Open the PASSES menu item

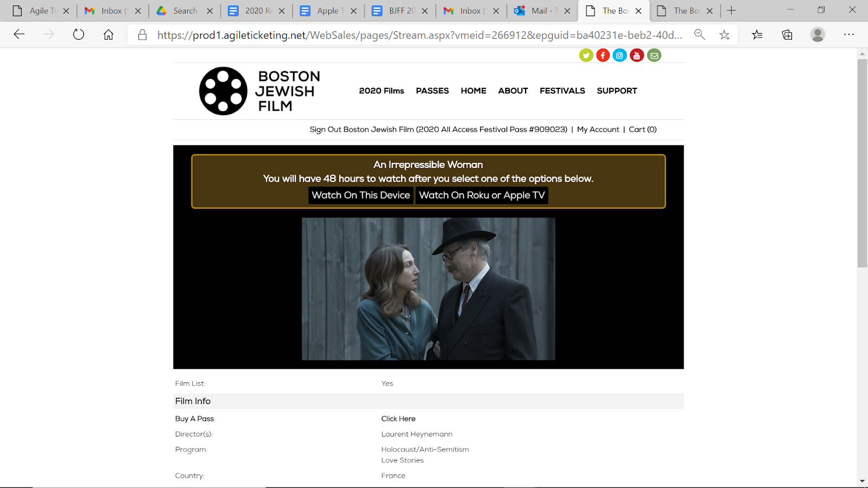pos(432,91)
